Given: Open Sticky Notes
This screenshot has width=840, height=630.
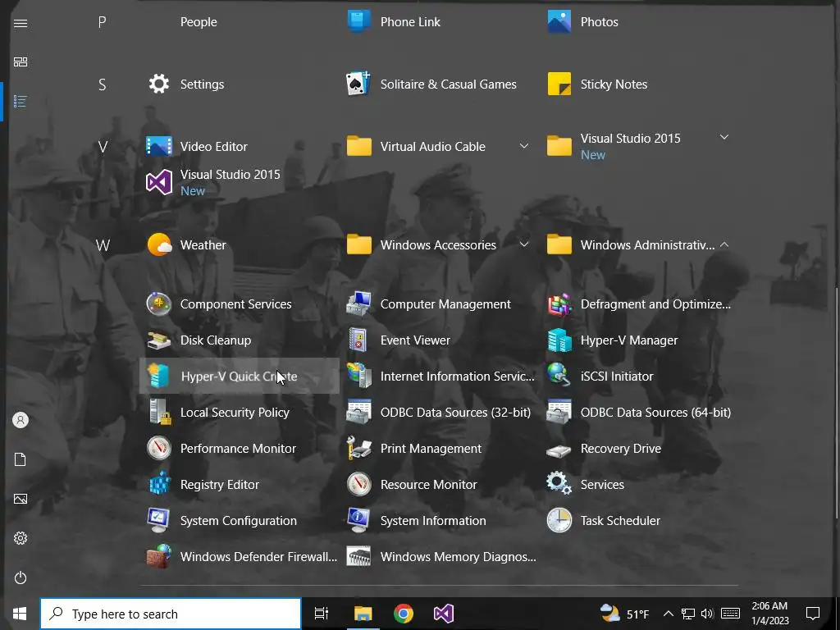Looking at the screenshot, I should [x=640, y=84].
